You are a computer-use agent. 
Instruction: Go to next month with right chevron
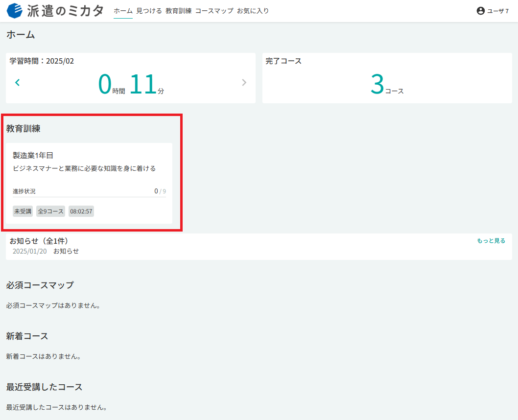(244, 82)
